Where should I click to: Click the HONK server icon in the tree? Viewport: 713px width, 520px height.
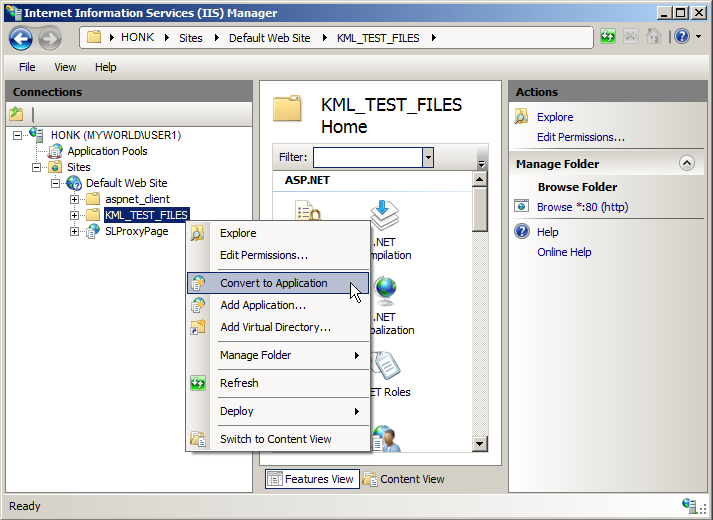point(37,135)
